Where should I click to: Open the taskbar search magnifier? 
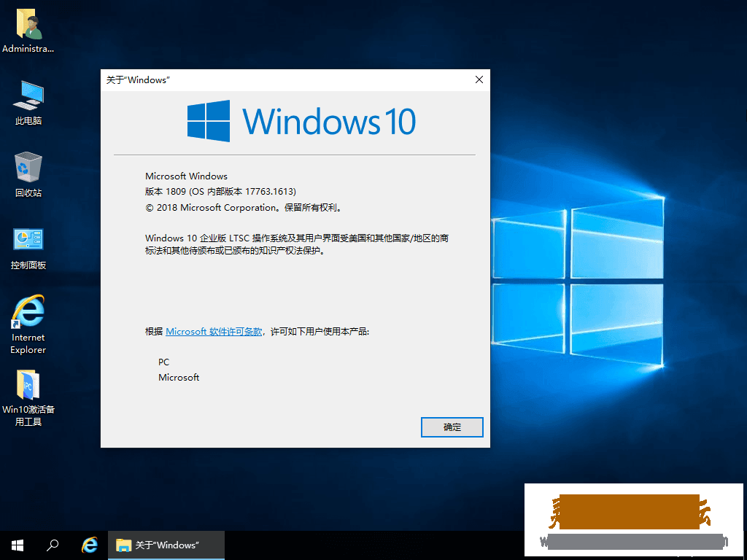tap(53, 545)
